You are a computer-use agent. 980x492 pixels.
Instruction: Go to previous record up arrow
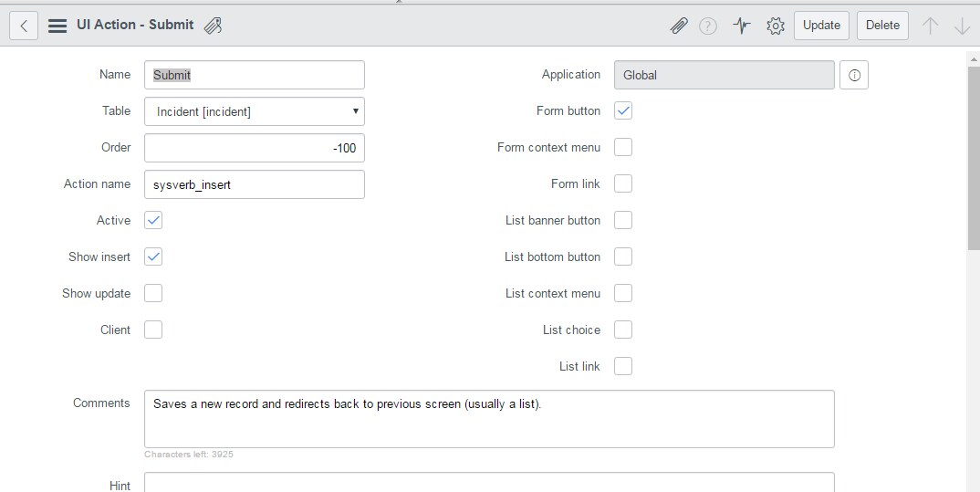click(x=930, y=26)
